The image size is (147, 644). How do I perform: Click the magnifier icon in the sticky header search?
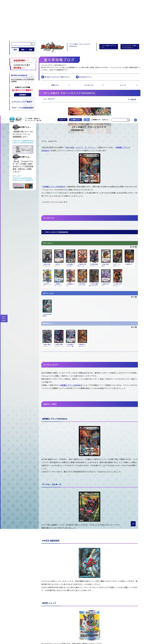pyautogui.click(x=128, y=120)
